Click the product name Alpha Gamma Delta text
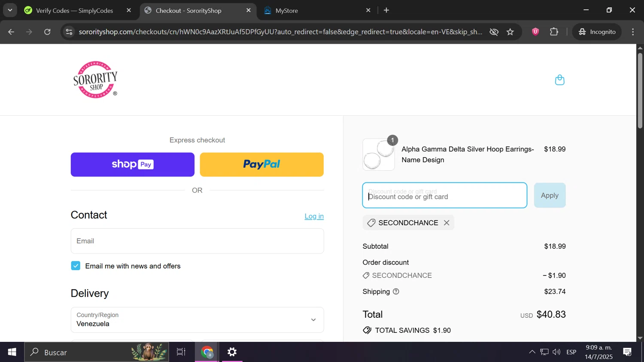 [x=468, y=154]
